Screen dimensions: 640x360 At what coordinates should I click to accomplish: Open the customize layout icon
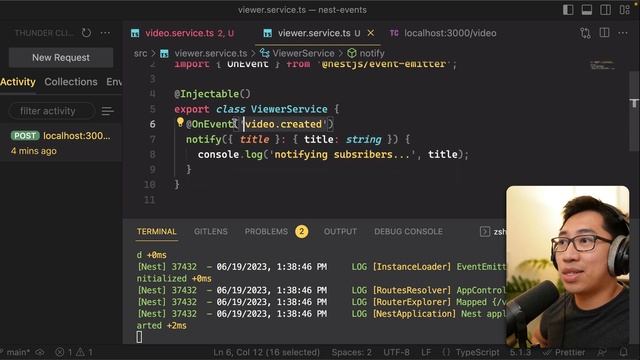[x=624, y=10]
